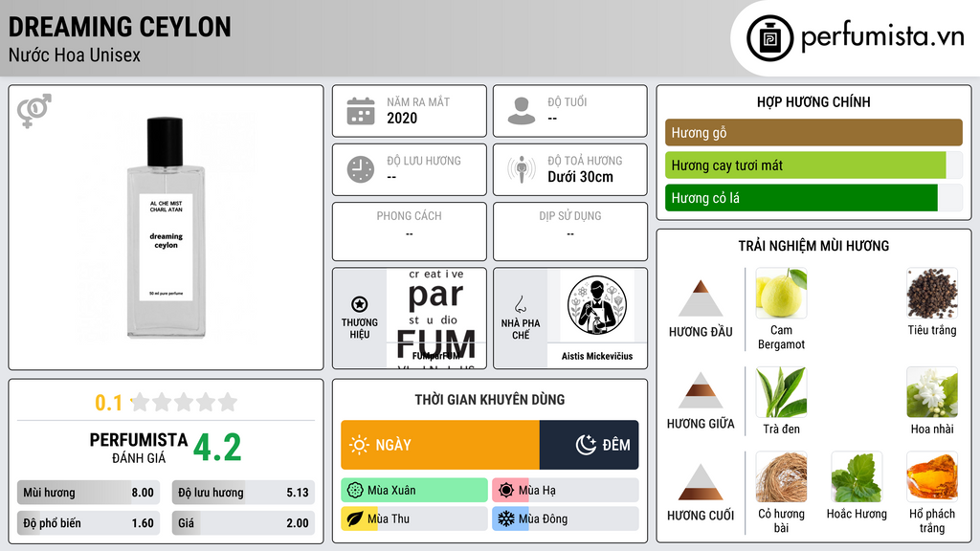This screenshot has width=980, height=551.
Task: Click the Thời gian khuyên dùng heading
Action: point(490,399)
